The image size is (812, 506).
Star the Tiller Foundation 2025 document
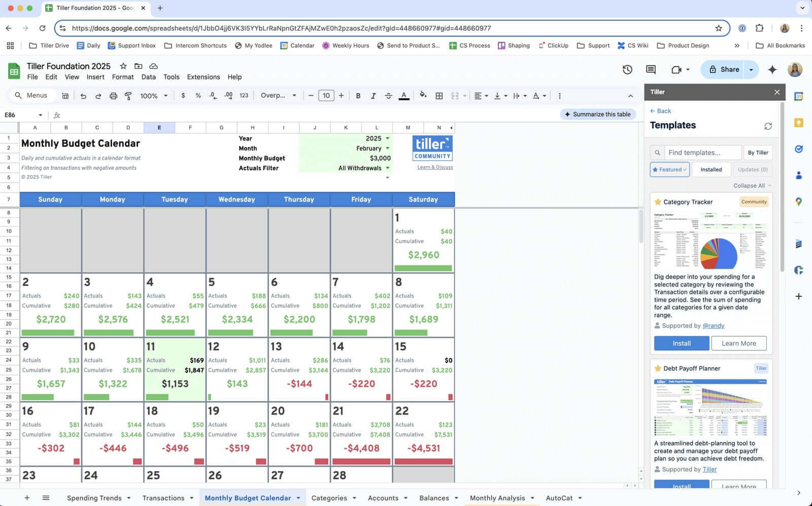click(123, 66)
